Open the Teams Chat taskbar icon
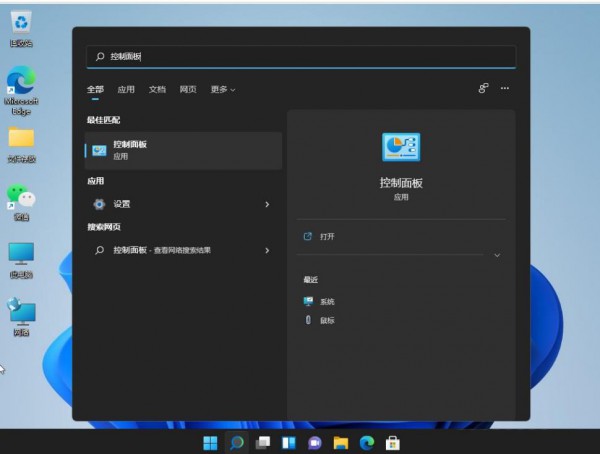This screenshot has height=454, width=600. (x=315, y=443)
